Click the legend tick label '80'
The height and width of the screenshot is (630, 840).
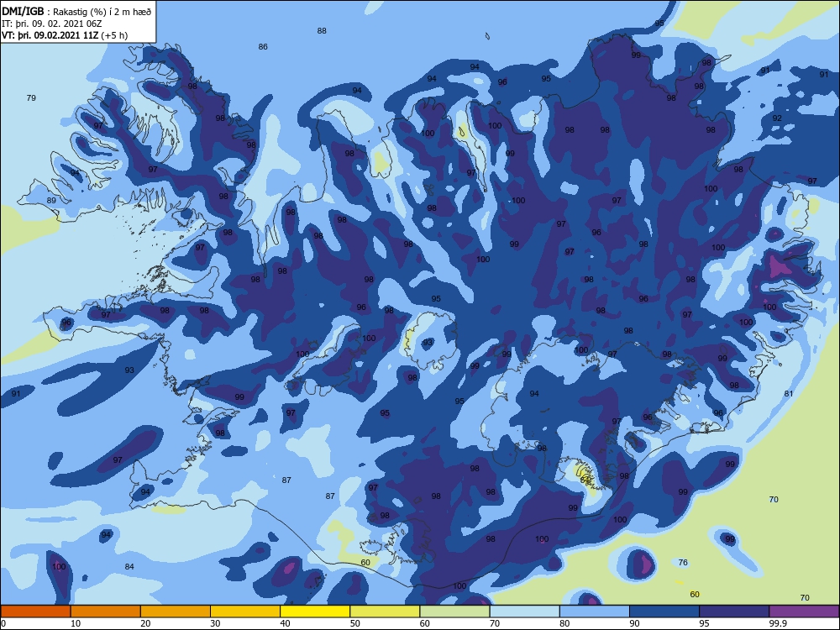coord(564,623)
